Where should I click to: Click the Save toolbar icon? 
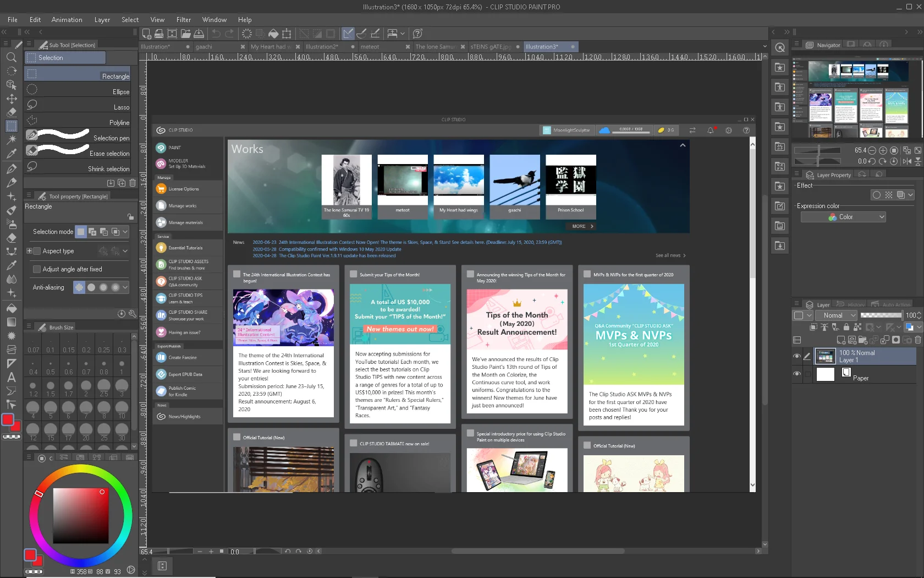coord(199,34)
